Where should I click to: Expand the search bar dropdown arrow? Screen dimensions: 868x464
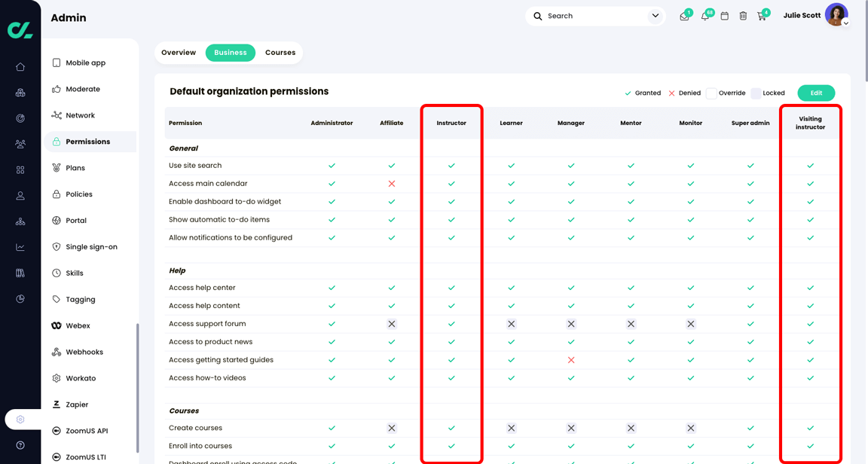coord(655,15)
